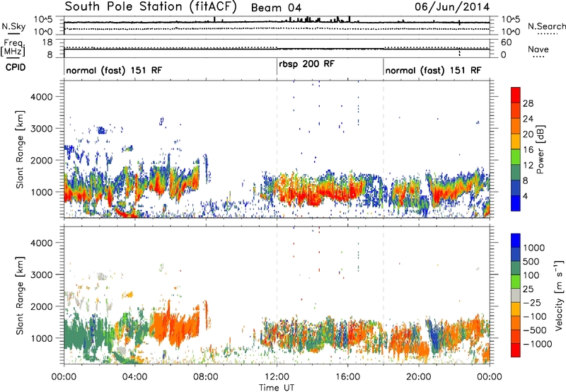Viewport: 566px width, 392px height.
Task: Click the 'rbsp 200 RF' CPID label
Action: (x=306, y=64)
